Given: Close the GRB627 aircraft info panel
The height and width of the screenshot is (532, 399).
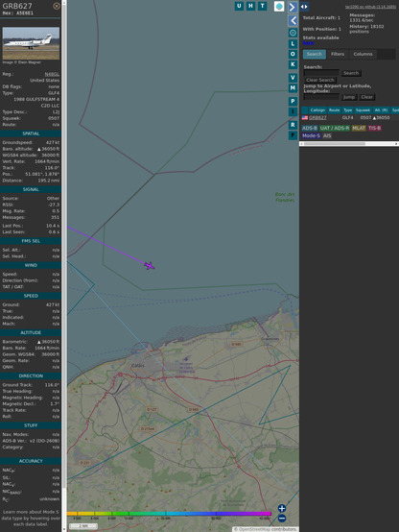Looking at the screenshot, I should pyautogui.click(x=57, y=6).
